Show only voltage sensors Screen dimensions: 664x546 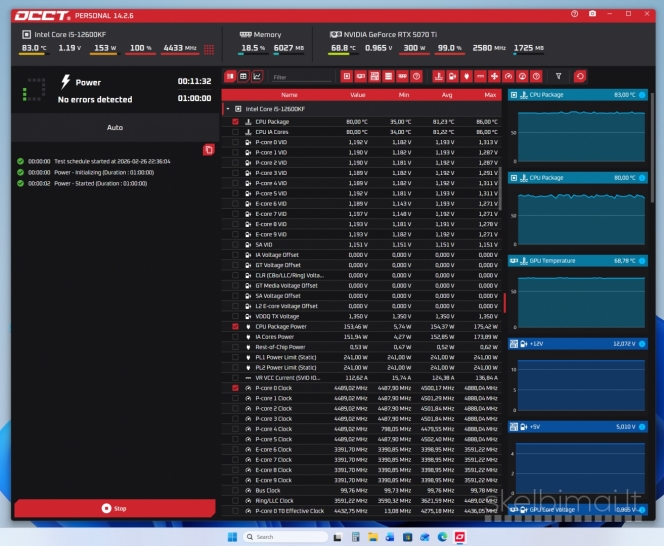(x=453, y=77)
